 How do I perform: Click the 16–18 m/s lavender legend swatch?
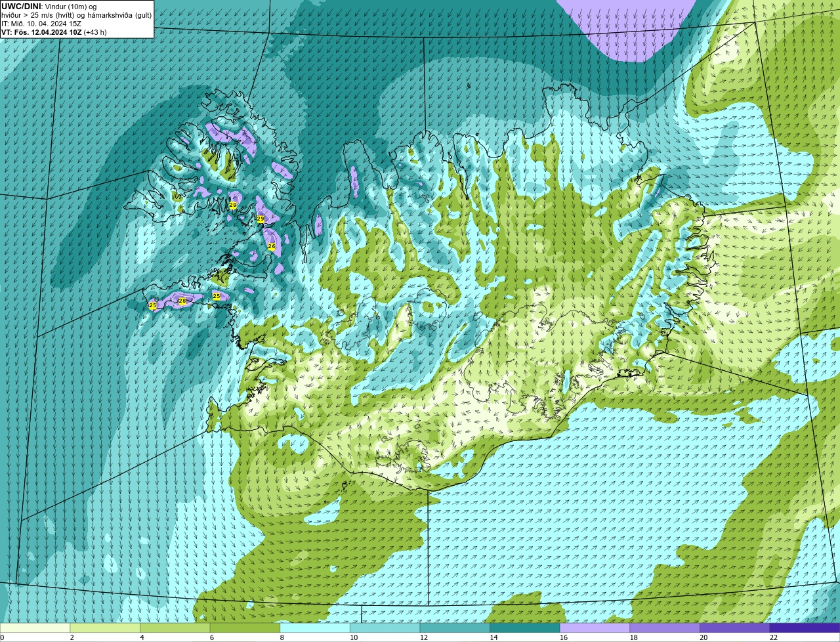595,628
